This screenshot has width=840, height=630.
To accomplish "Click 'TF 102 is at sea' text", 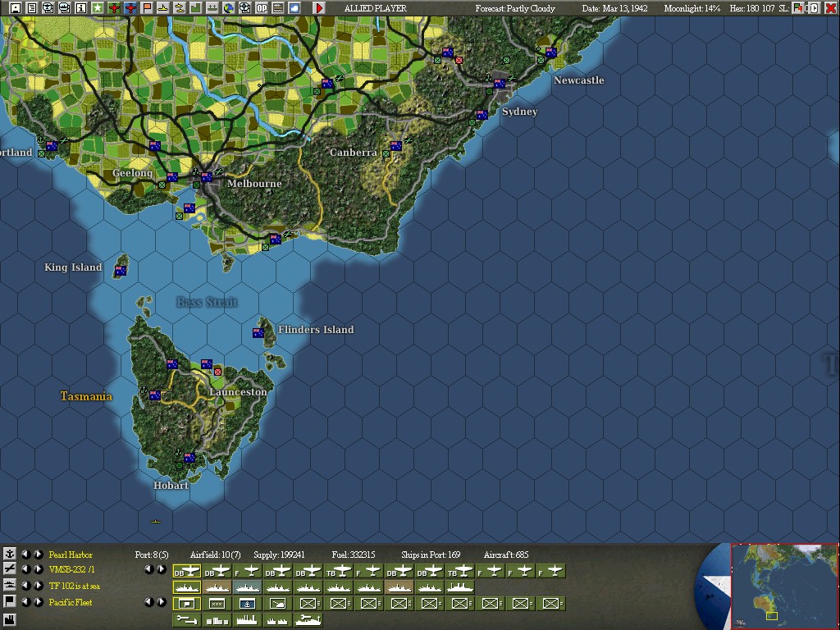I will coord(75,586).
